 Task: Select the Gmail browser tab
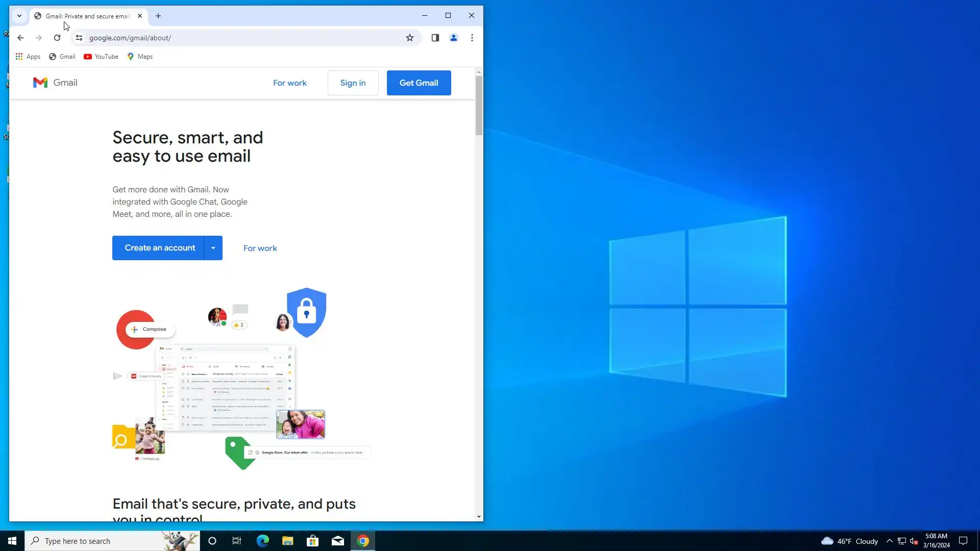(x=87, y=16)
